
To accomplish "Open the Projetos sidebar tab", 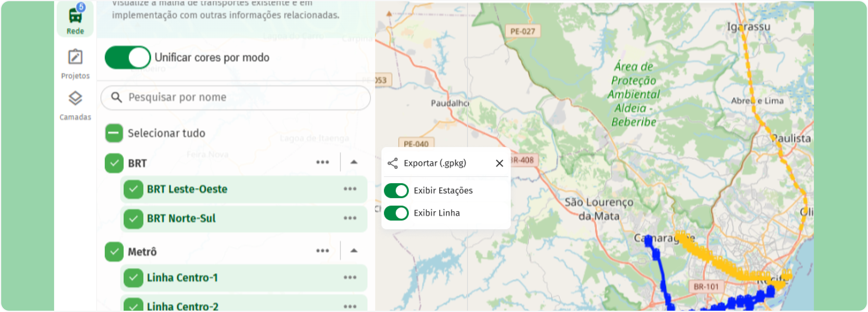I will (x=75, y=64).
